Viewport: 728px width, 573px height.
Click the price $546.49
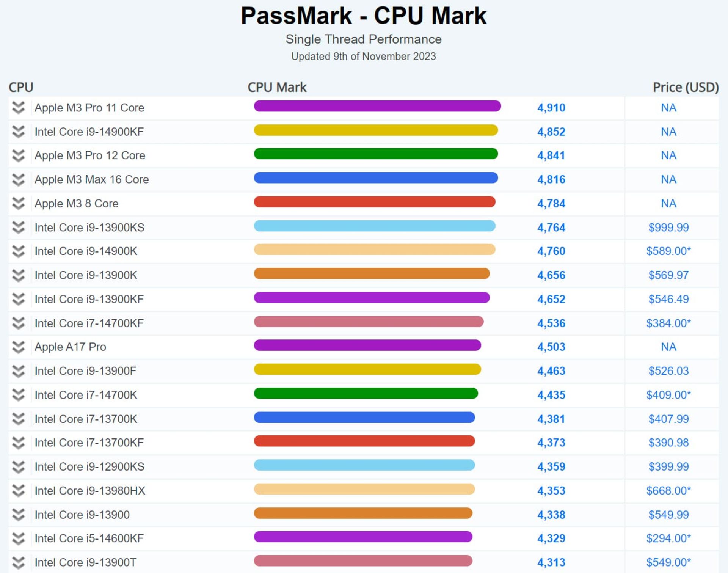tap(668, 299)
